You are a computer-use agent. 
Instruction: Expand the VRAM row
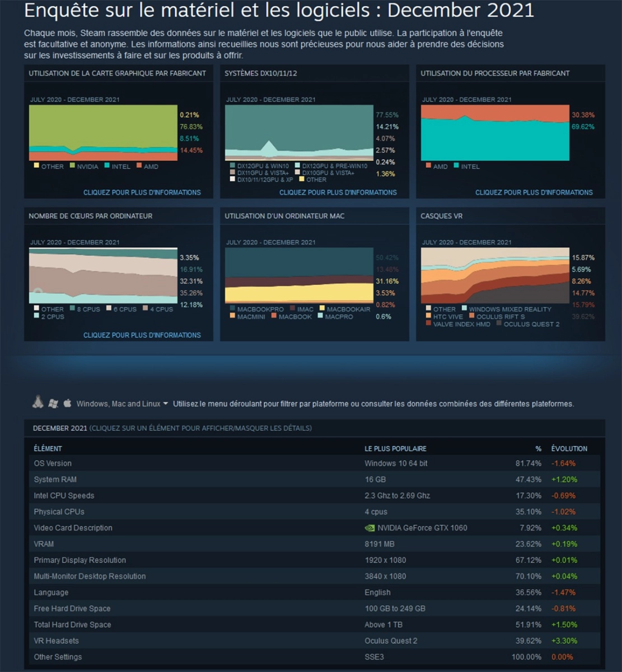(315, 544)
